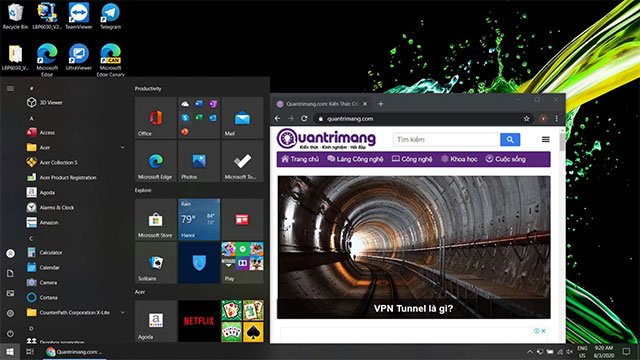Open the Microsoft To Do tile
Viewport: 640px width, 360px height.
(242, 161)
